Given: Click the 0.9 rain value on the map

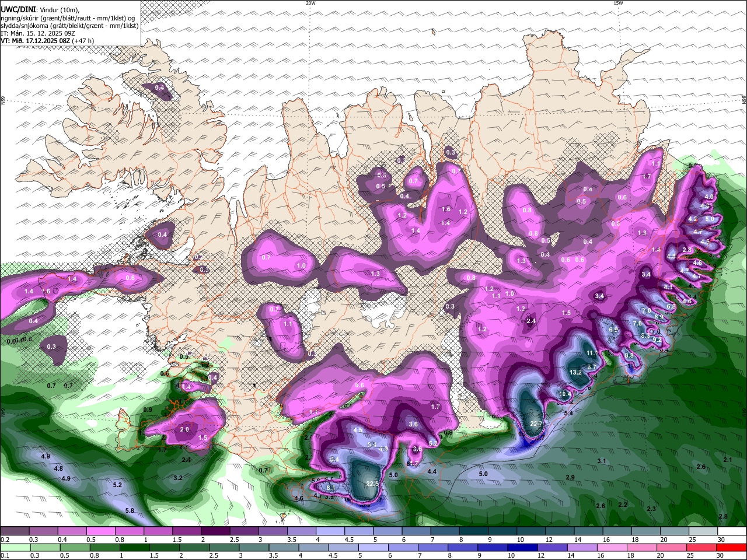Looking at the screenshot, I should click(x=148, y=410).
